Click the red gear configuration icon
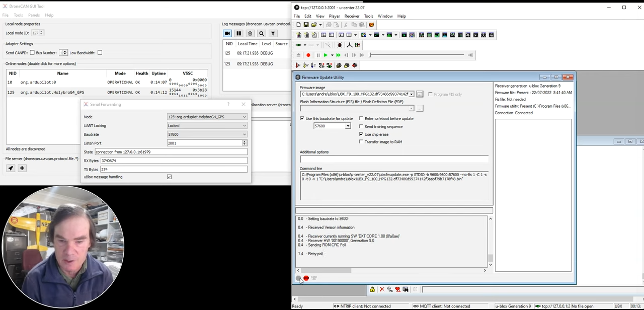Viewport: 644px width, 310px height. [355, 65]
